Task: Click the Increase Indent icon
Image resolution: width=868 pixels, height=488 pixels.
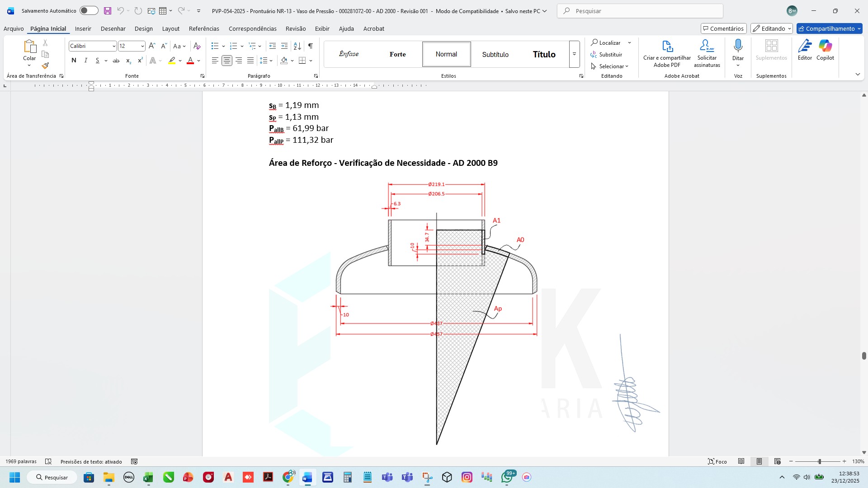Action: (284, 46)
